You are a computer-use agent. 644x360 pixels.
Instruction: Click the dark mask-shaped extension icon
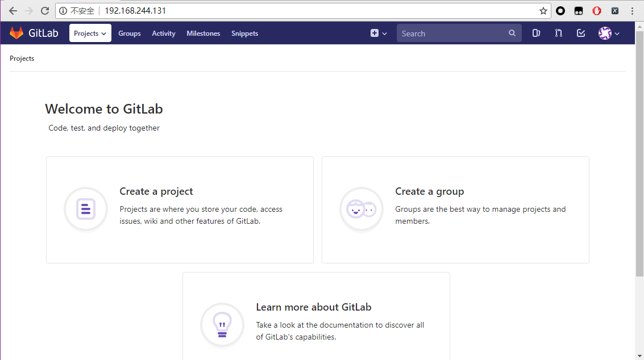(x=579, y=11)
